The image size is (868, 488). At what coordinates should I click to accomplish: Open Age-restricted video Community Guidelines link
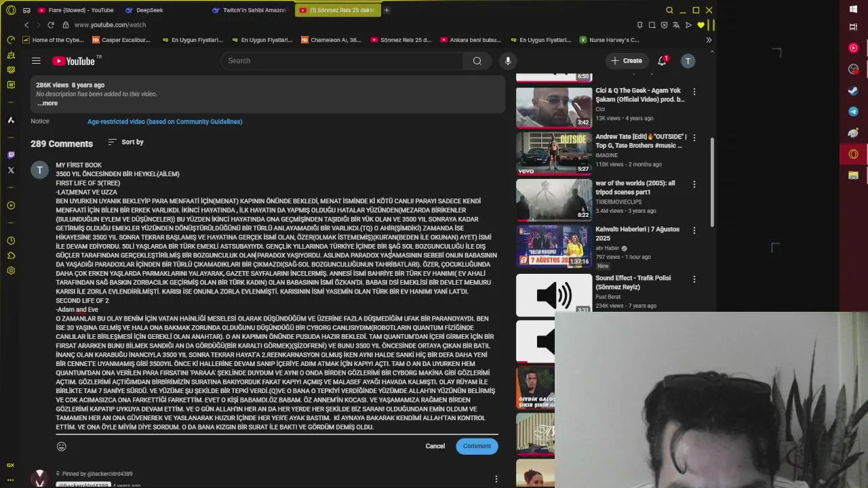point(165,122)
